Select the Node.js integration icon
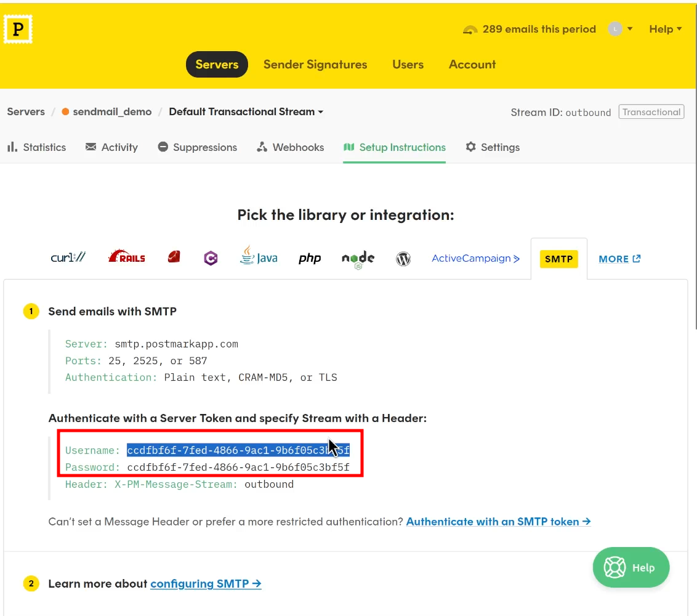This screenshot has height=616, width=697. click(358, 259)
